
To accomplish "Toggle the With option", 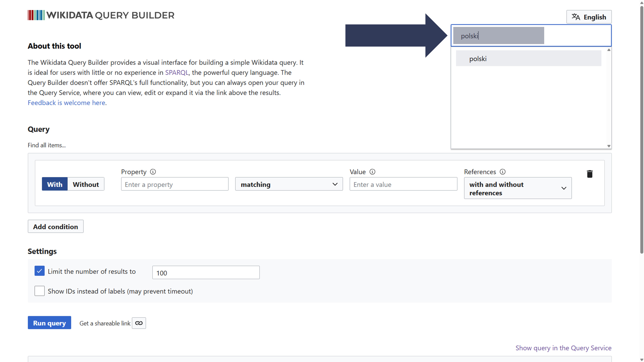I will [54, 184].
